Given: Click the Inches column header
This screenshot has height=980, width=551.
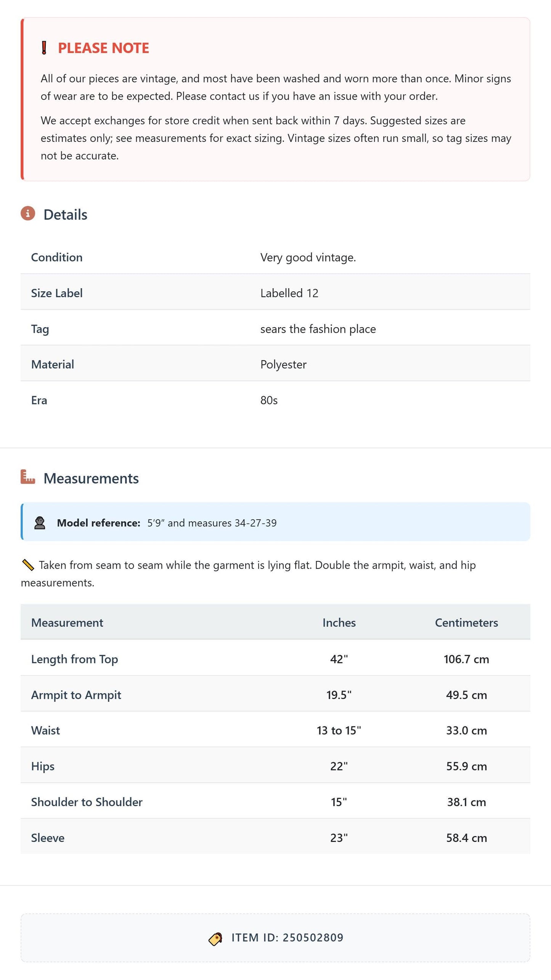Looking at the screenshot, I should pyautogui.click(x=339, y=623).
